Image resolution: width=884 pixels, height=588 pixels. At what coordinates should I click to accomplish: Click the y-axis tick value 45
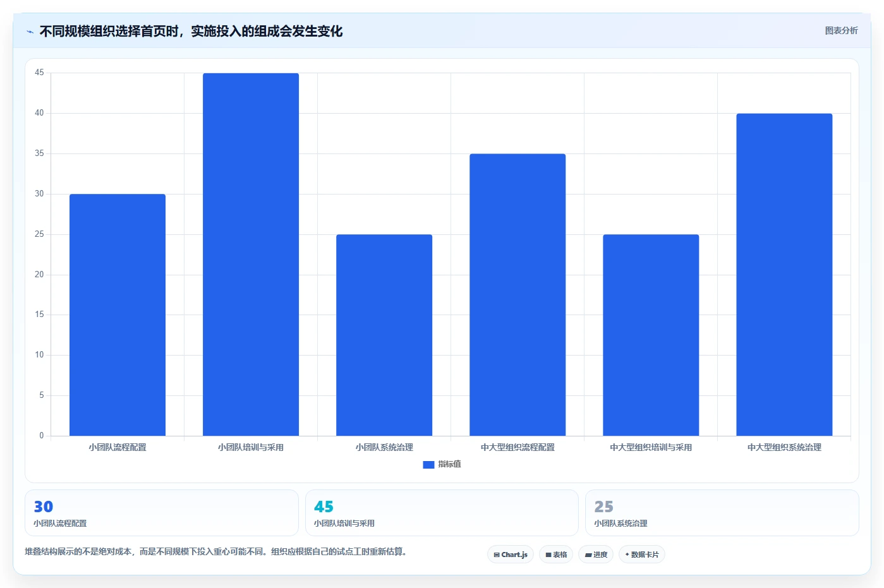tap(39, 73)
